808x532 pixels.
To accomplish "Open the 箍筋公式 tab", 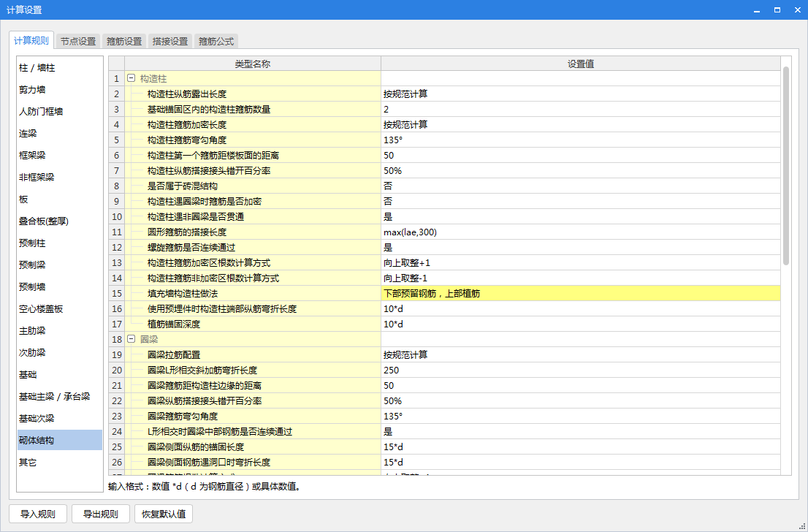I will [x=216, y=41].
